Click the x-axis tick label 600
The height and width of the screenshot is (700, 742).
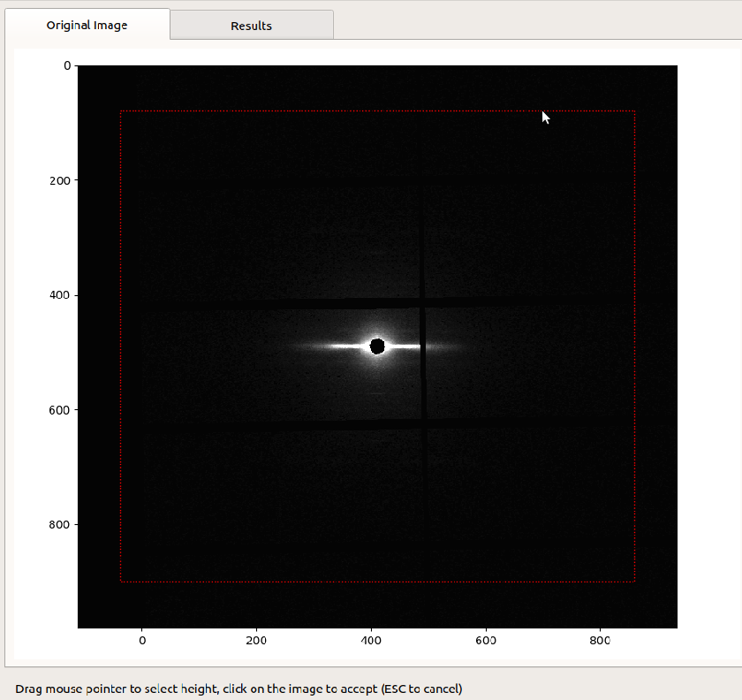coord(486,640)
